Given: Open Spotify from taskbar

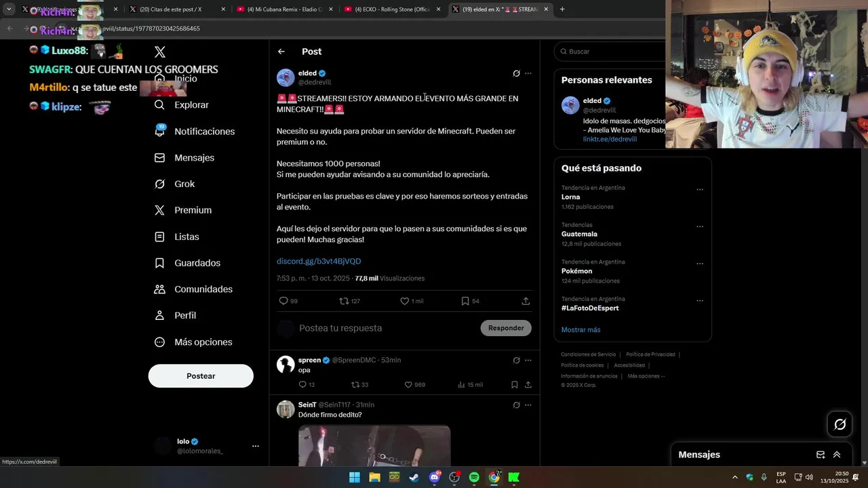Looking at the screenshot, I should (474, 478).
